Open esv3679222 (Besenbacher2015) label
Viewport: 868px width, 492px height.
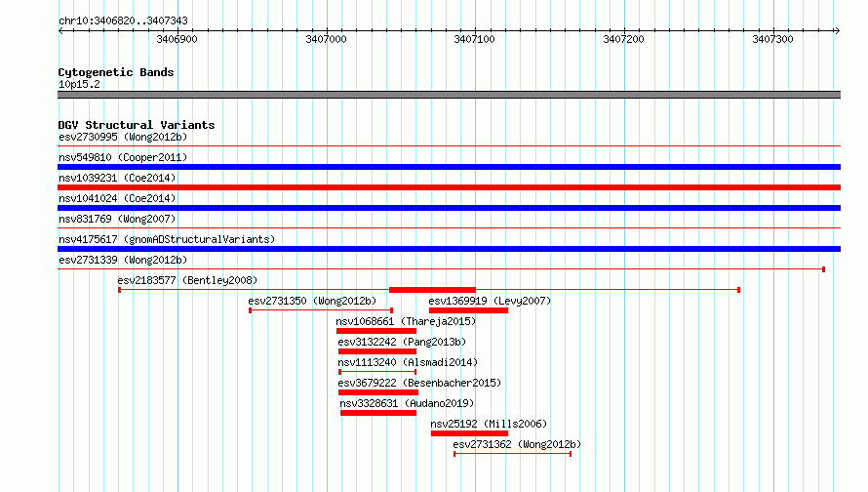419,383
